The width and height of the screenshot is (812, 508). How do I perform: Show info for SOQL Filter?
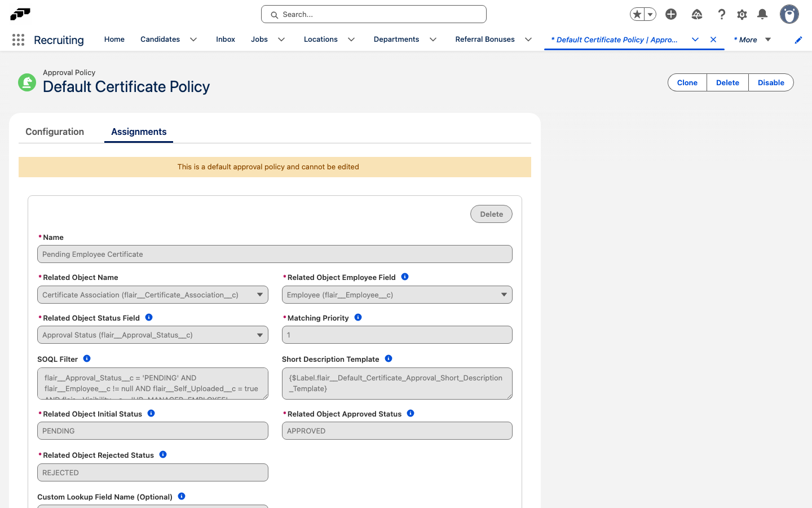(x=87, y=358)
